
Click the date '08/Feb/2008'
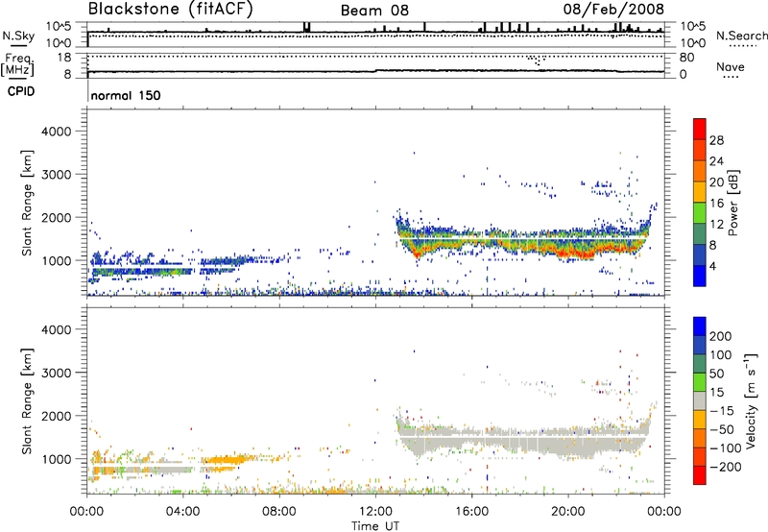coord(613,9)
